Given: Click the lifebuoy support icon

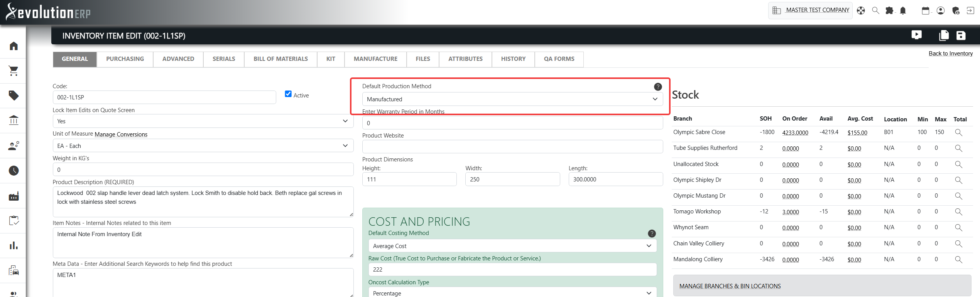Looking at the screenshot, I should (x=861, y=10).
